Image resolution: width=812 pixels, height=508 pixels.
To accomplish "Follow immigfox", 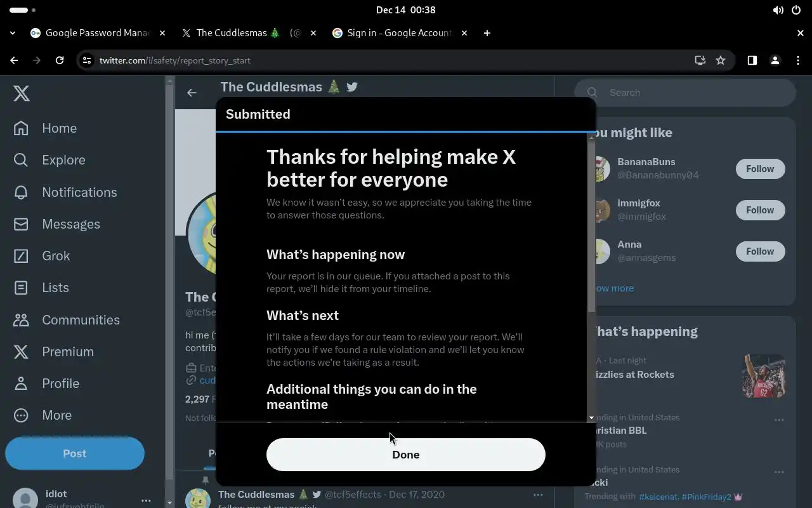I will [x=760, y=210].
